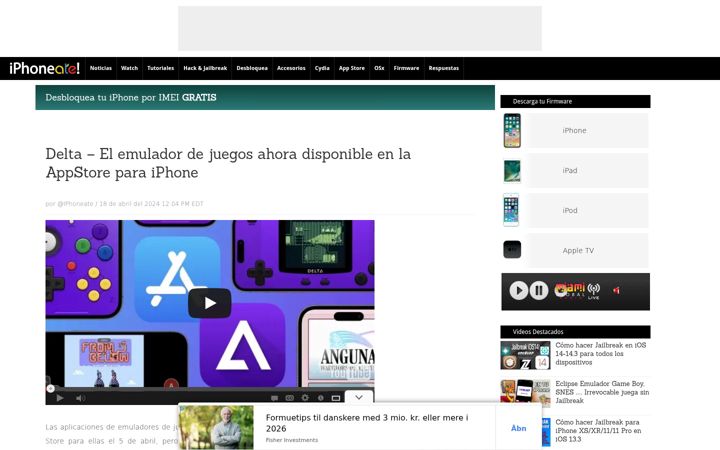Screen dimensions: 720x450
Task: Click the video info icon
Action: pos(321,398)
